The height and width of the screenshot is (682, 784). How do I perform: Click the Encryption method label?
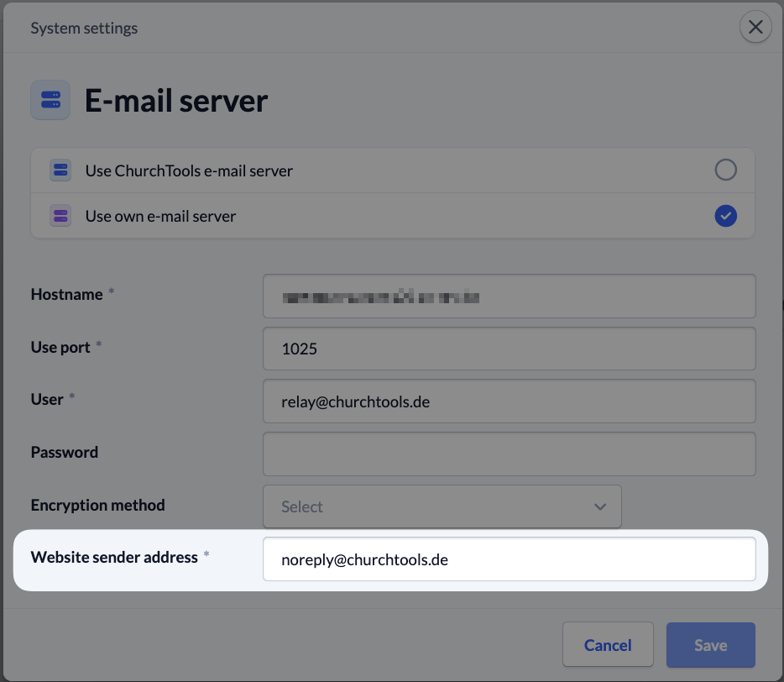coord(97,505)
